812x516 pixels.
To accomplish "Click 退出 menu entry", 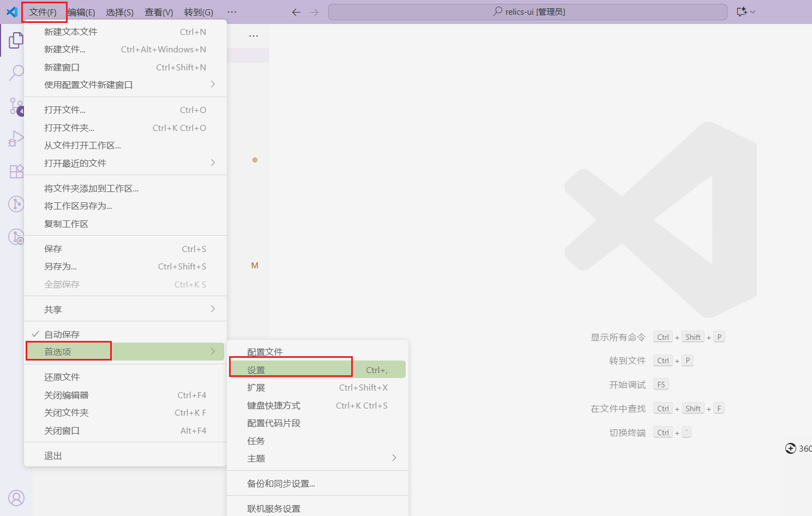I will tap(125, 455).
